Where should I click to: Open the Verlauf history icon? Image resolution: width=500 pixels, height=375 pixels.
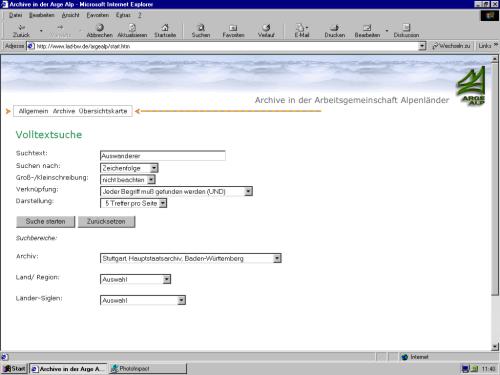[x=266, y=31]
